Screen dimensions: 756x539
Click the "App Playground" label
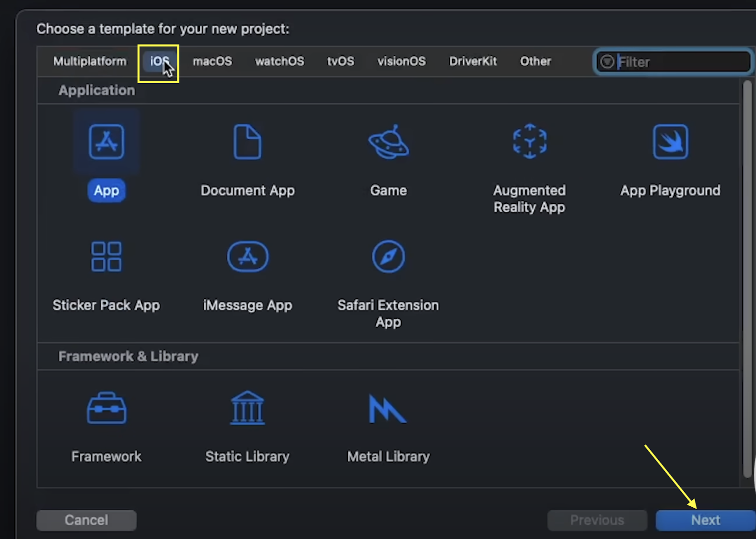(670, 191)
